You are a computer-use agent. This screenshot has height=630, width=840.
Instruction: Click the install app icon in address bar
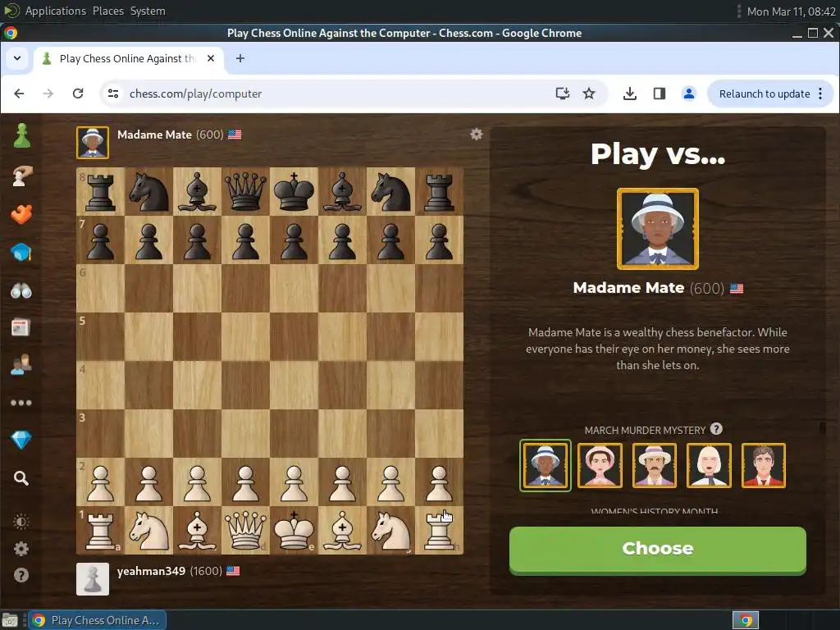pos(562,94)
